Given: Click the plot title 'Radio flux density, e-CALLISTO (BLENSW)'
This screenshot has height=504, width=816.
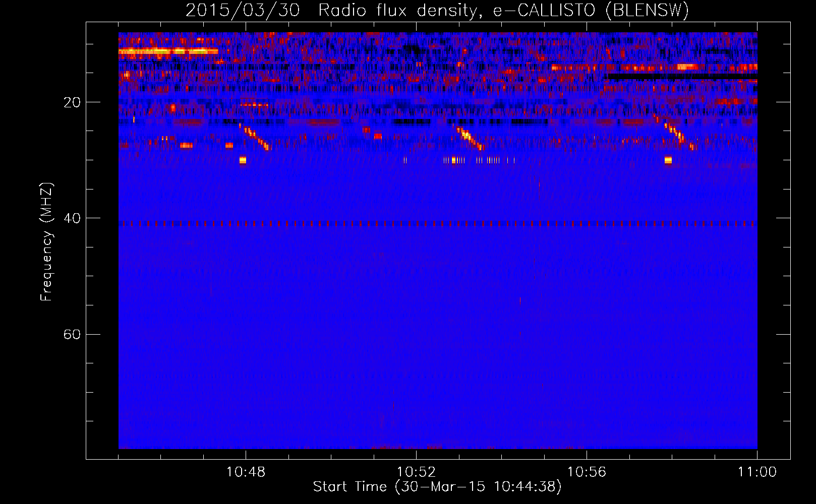Looking at the screenshot, I should [x=504, y=10].
